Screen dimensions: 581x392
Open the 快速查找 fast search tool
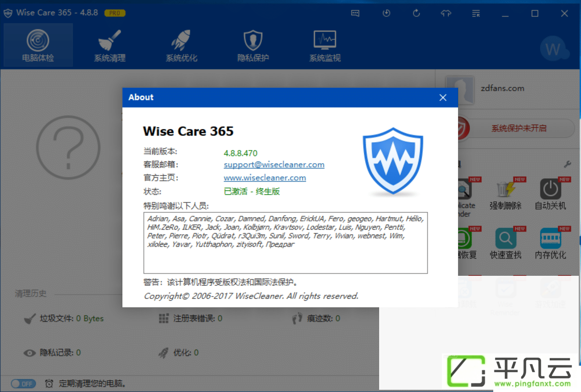[506, 244]
